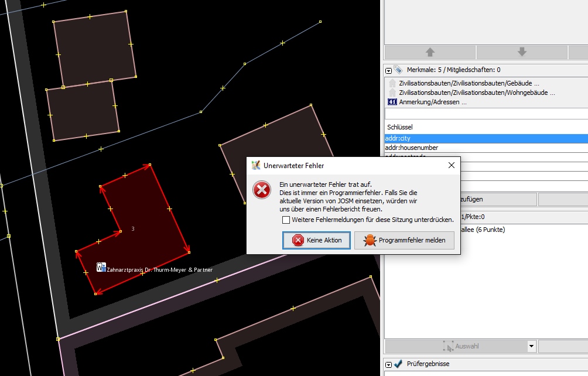Click the 'Keine Aktion' button
The width and height of the screenshot is (588, 376).
(x=316, y=240)
